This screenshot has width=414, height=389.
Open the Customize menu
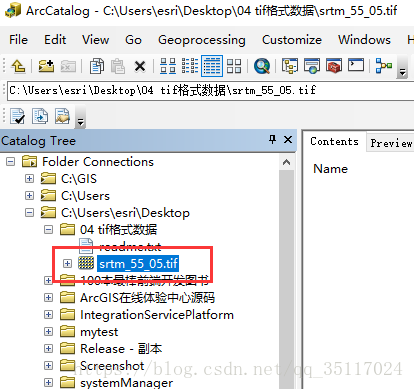(292, 40)
